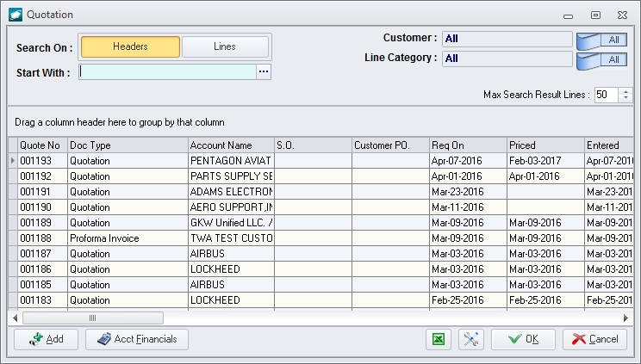Click the ellipsis button beside Start With
Screen dimensions: 641x364
264,72
